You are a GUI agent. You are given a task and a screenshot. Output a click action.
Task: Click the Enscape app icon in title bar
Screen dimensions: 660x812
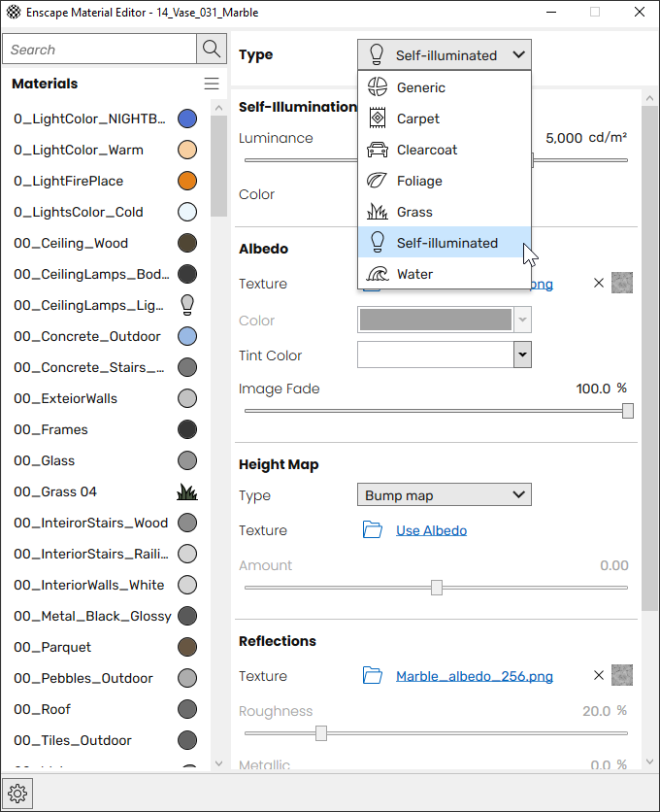(x=14, y=12)
